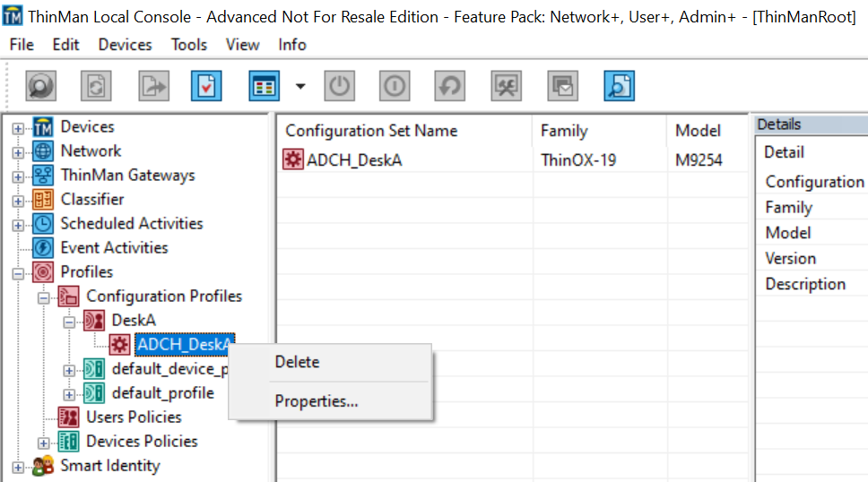Click the find-in-document toolbar icon
This screenshot has height=482, width=868.
click(x=619, y=86)
